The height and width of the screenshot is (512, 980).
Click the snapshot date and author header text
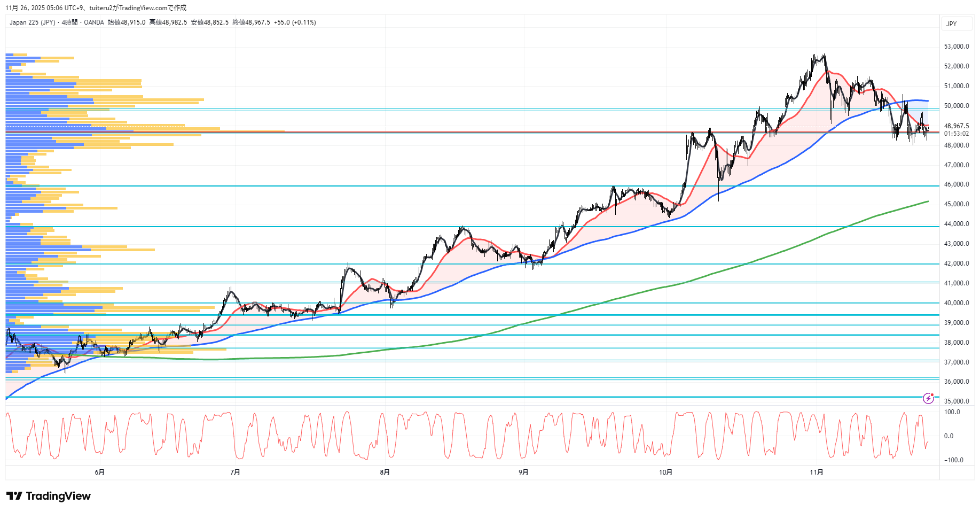96,8
